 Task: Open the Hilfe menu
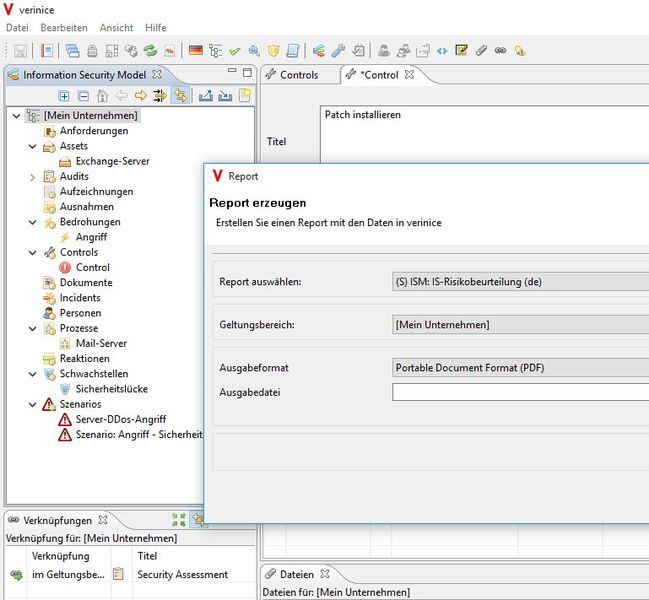tap(156, 28)
